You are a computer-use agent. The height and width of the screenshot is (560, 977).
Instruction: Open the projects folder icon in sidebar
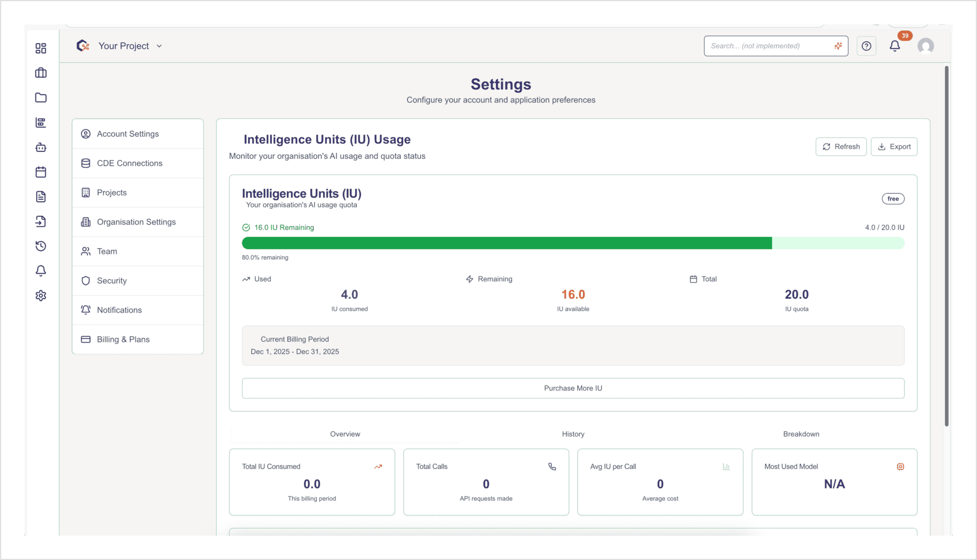[41, 97]
